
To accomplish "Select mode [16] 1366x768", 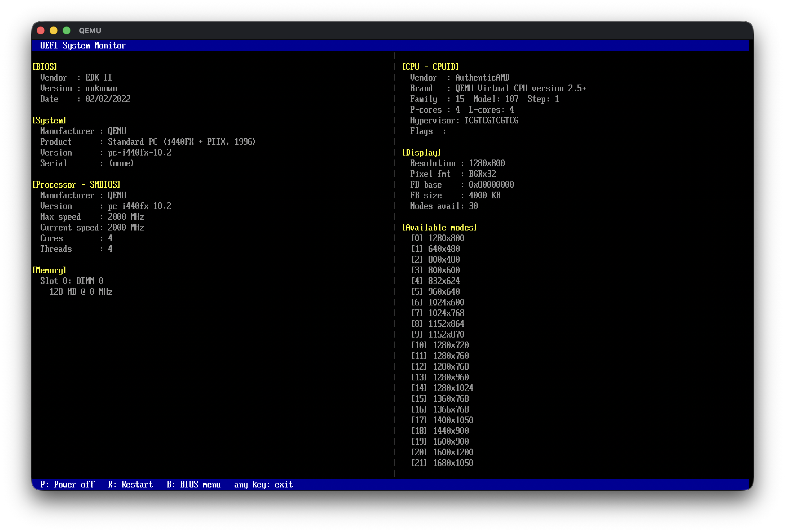I will tap(440, 409).
